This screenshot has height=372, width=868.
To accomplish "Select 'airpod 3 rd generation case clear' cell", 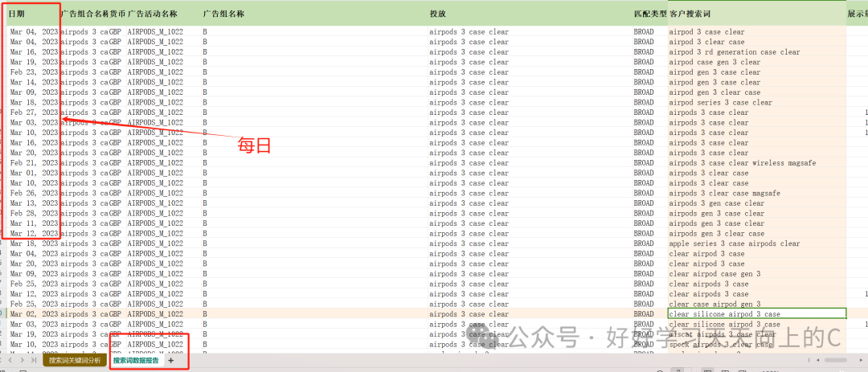I will coord(757,52).
